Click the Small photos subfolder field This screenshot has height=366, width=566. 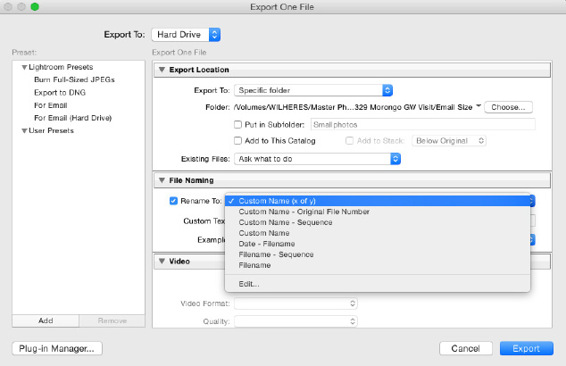tap(423, 125)
